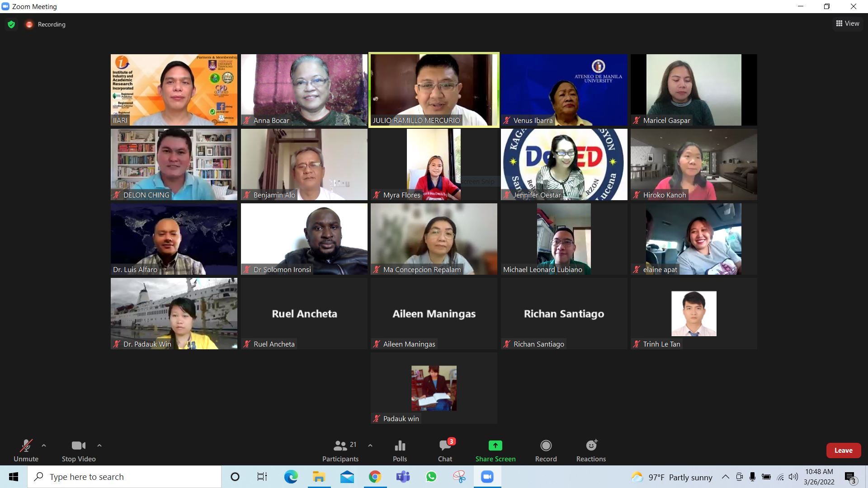Image resolution: width=868 pixels, height=488 pixels.
Task: Click the green Share Screen icon
Action: click(495, 446)
